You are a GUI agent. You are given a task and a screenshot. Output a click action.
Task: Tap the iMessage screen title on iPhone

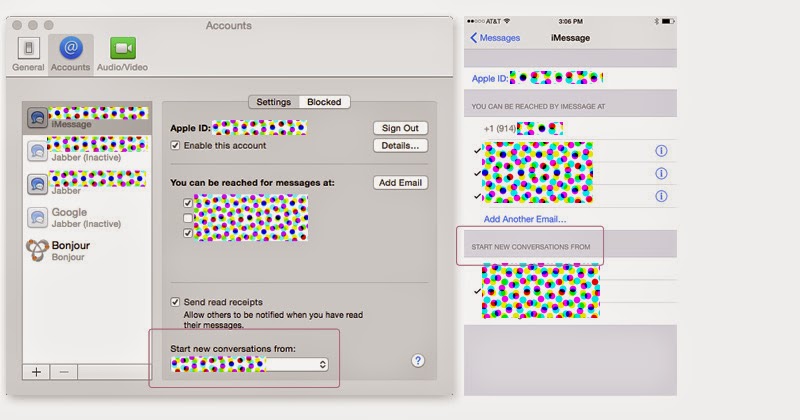pyautogui.click(x=570, y=38)
